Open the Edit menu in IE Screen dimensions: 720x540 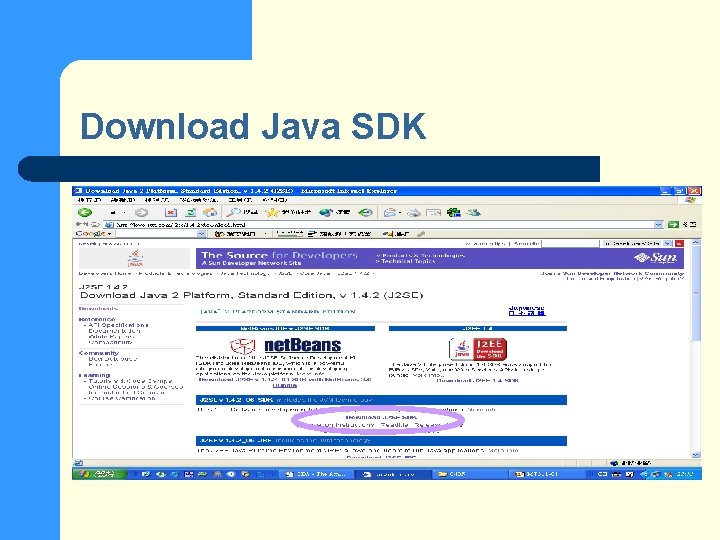pyautogui.click(x=123, y=200)
